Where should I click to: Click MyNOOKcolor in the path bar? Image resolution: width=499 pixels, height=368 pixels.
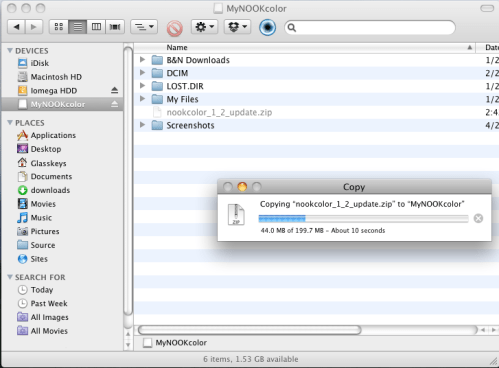pyautogui.click(x=175, y=343)
